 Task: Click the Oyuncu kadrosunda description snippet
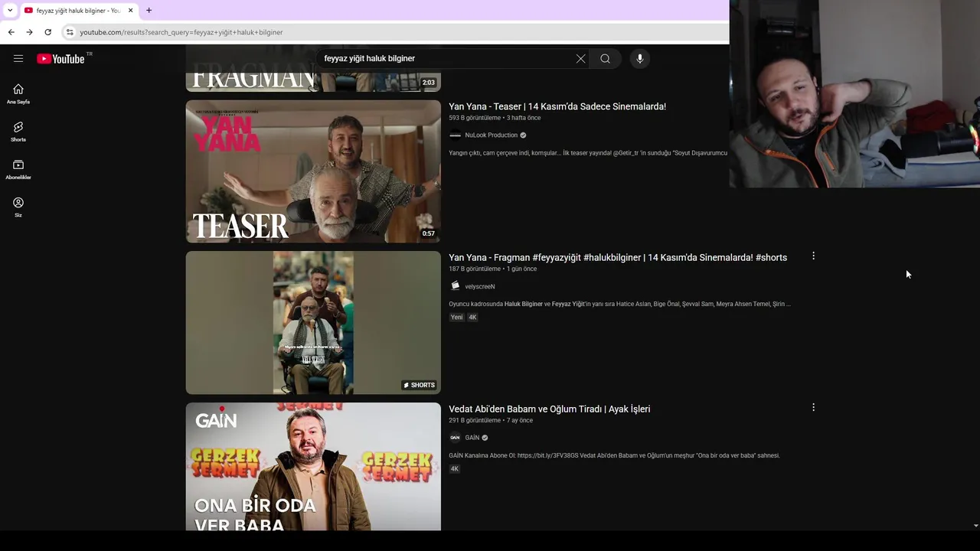[x=619, y=304]
